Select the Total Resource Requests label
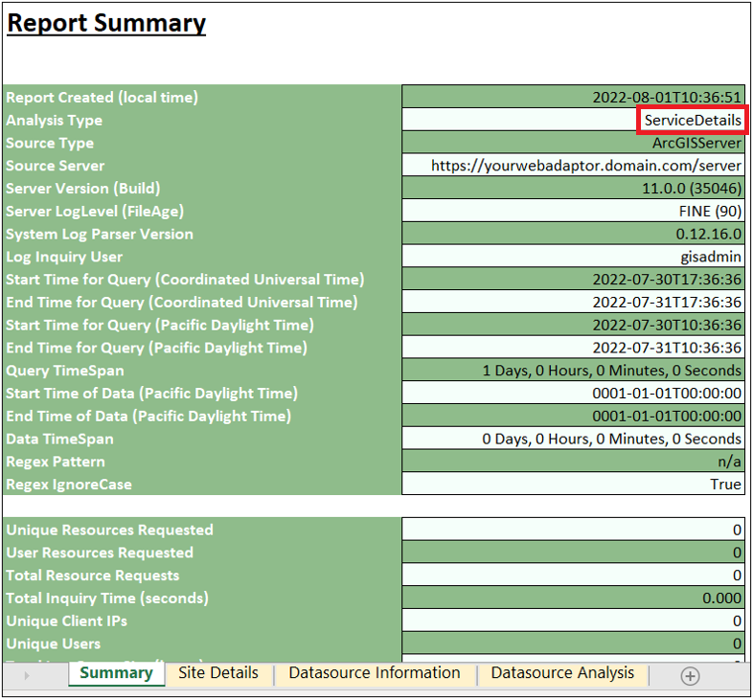This screenshot has height=700, width=753. pyautogui.click(x=93, y=576)
